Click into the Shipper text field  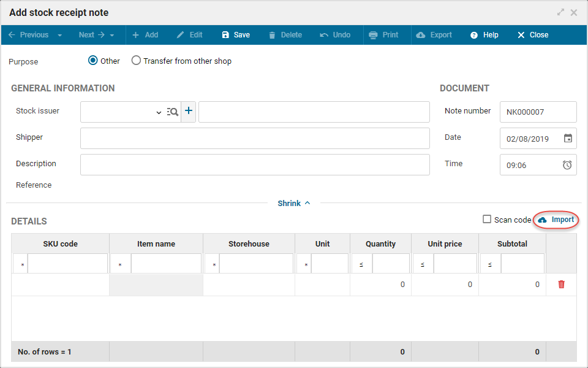255,139
